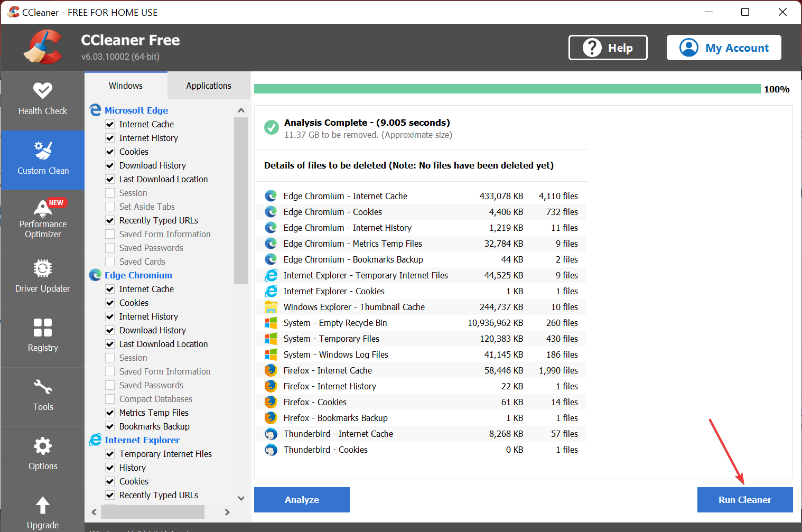
Task: Click Edge icon beside Edge Chromium - Internet Cache result
Action: tap(271, 196)
